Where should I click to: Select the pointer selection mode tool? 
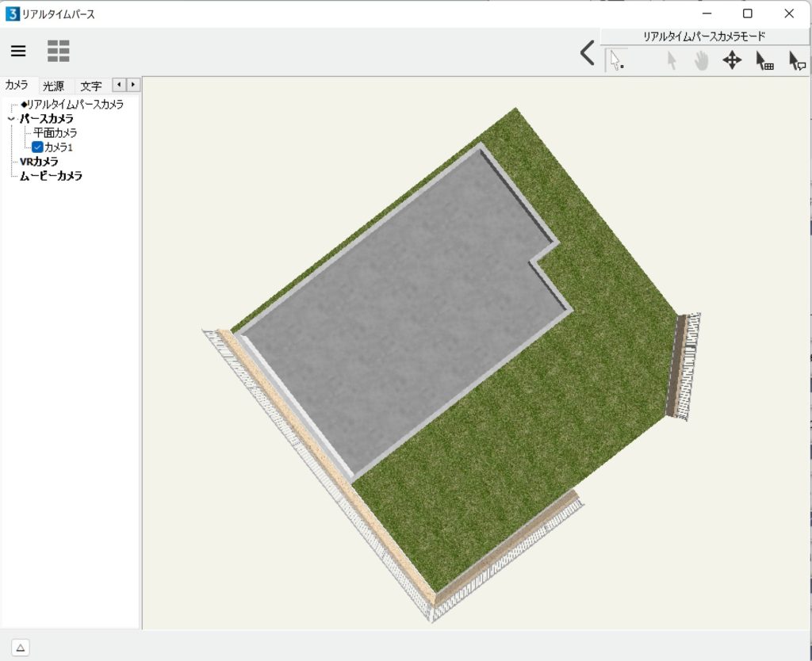[616, 60]
